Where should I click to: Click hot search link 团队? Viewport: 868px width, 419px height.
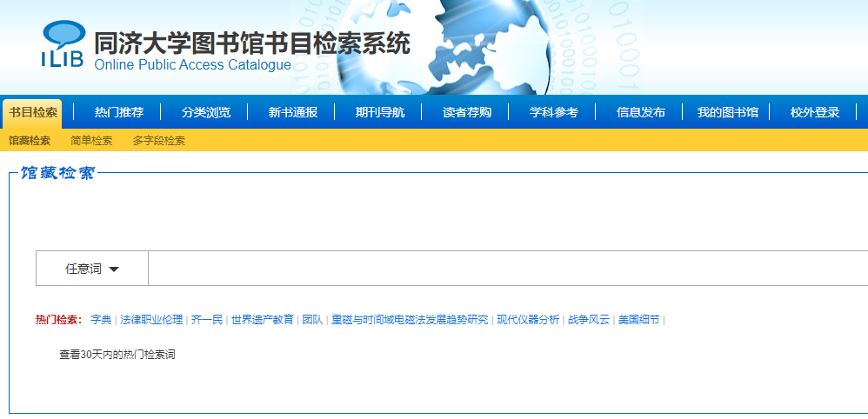pyautogui.click(x=313, y=319)
